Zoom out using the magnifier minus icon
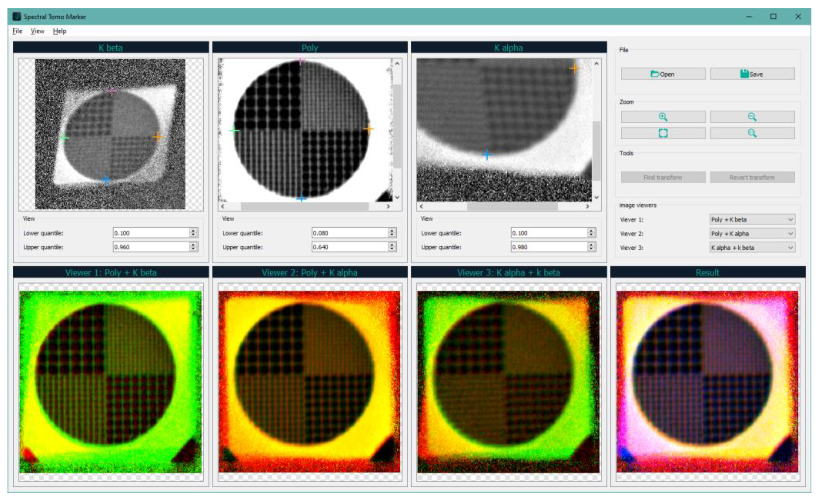Image resolution: width=820 pixels, height=504 pixels. pos(753,117)
